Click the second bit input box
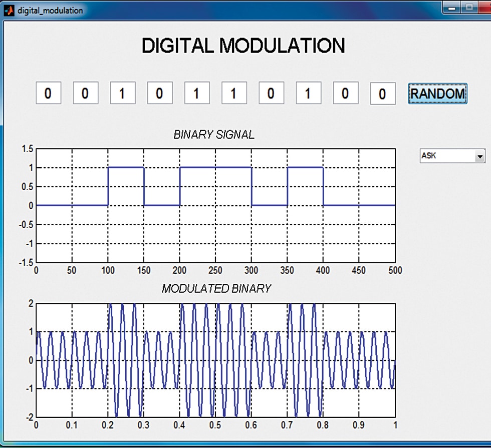The width and height of the screenshot is (491, 448). pyautogui.click(x=85, y=94)
